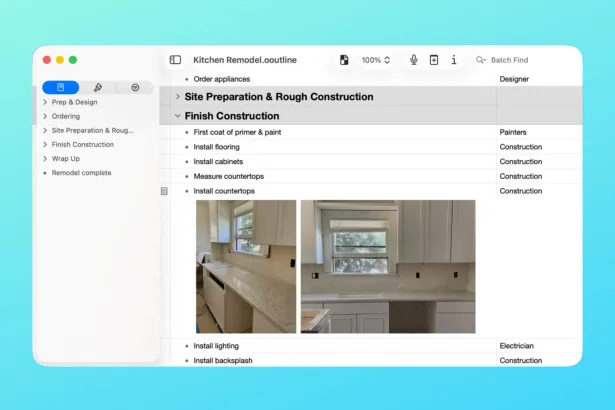This screenshot has width=615, height=410.
Task: Switch to the sidebar filter tab
Action: coord(135,88)
